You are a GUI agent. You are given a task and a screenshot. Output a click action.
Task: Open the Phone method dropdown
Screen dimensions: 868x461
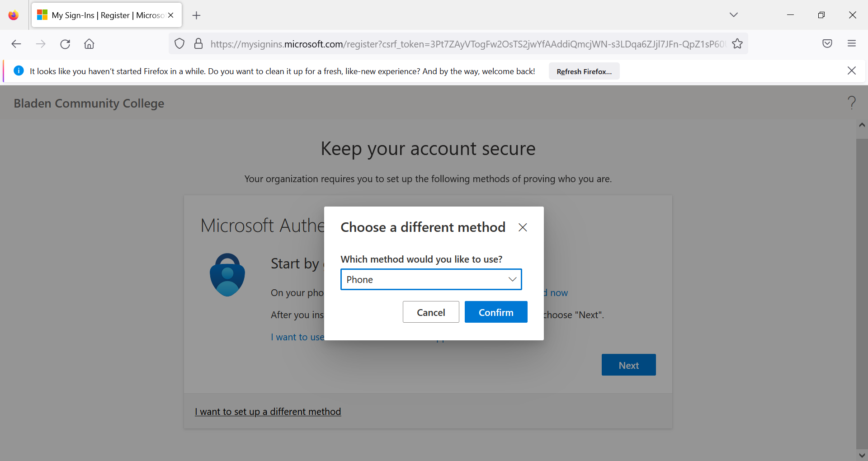coord(431,279)
